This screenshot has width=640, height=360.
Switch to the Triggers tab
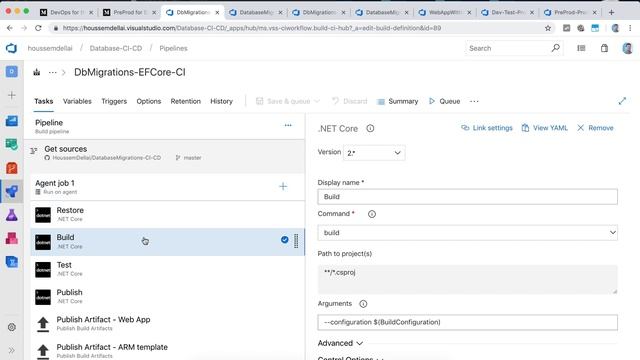click(x=114, y=101)
